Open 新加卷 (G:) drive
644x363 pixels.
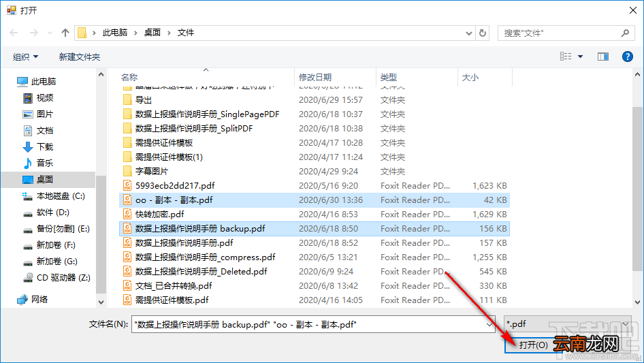tap(50, 262)
